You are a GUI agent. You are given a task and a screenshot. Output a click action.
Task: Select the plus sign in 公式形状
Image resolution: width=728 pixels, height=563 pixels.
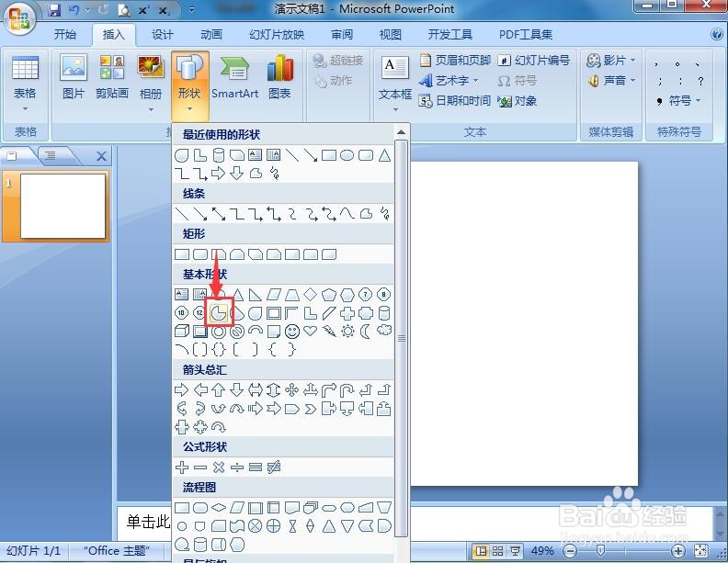pos(181,467)
